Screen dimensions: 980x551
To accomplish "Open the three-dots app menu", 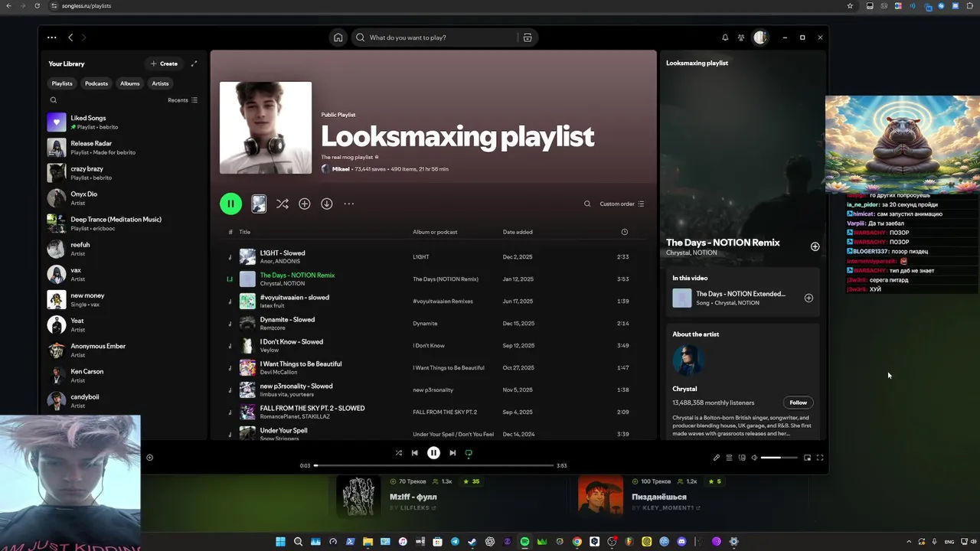I will 51,37.
